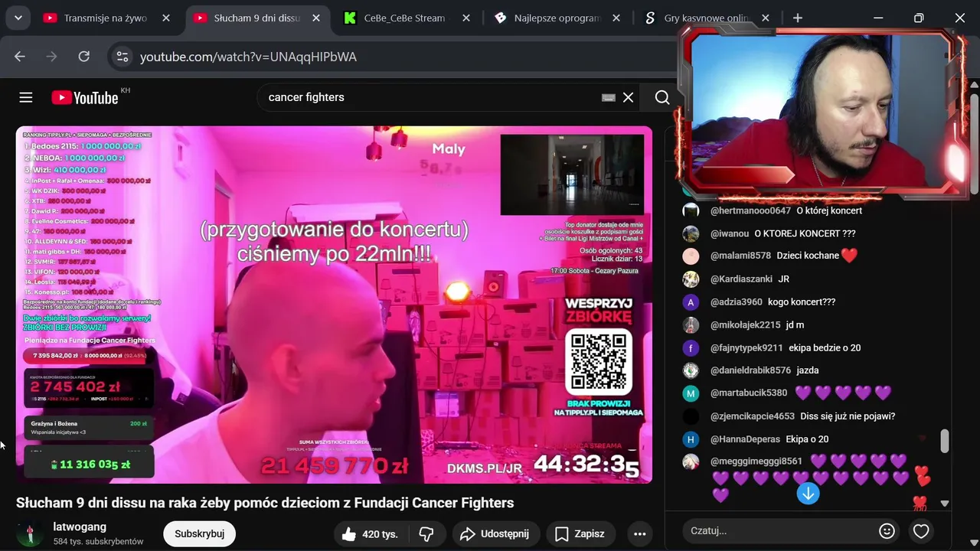Clear the search query with X
980x551 pixels.
tap(628, 97)
